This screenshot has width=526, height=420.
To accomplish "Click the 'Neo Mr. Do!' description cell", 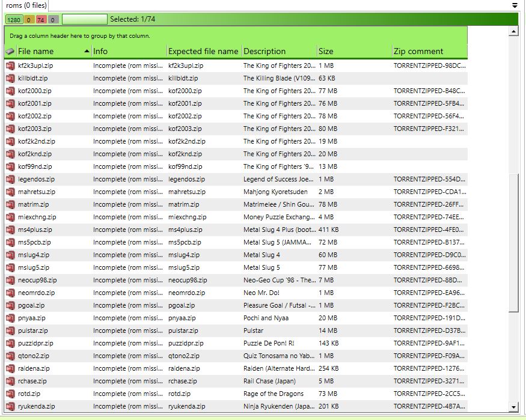I will (x=261, y=293).
